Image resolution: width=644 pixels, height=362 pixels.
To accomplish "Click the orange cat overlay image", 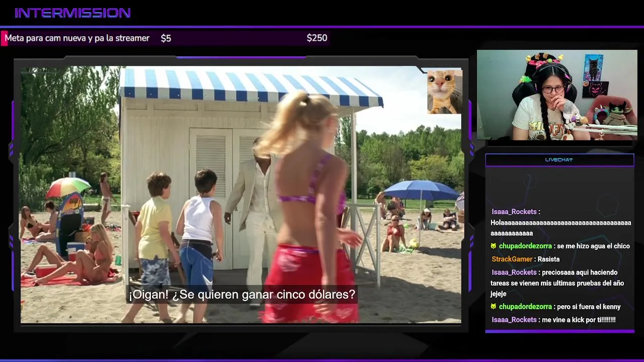I will point(445,92).
